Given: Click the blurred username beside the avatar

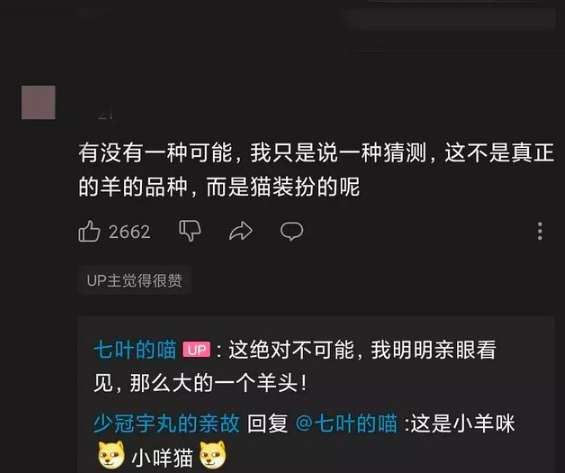Looking at the screenshot, I should point(104,115).
